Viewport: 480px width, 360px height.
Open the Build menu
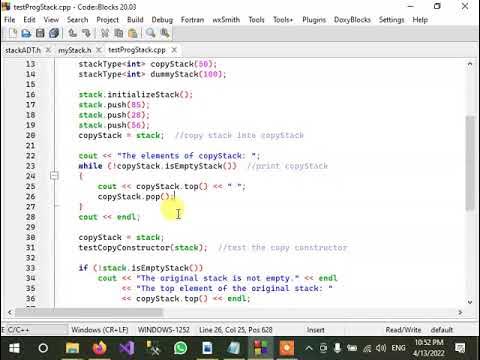135,20
